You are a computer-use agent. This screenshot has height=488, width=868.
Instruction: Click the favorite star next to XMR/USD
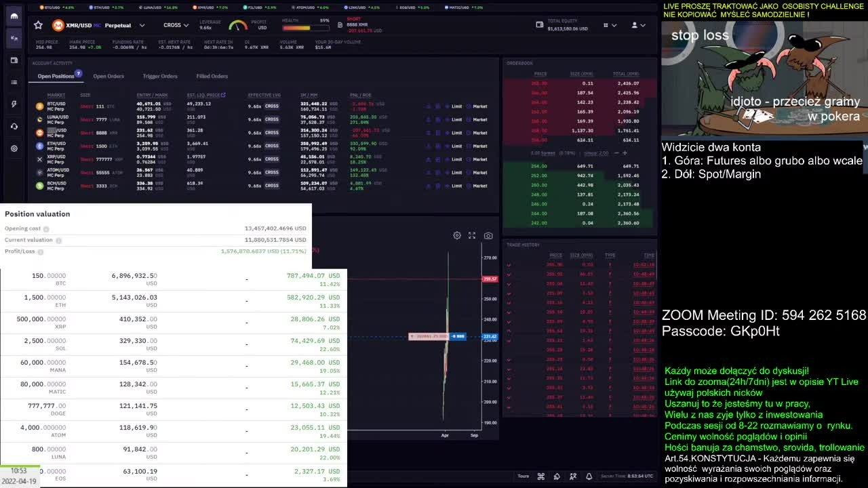[38, 25]
